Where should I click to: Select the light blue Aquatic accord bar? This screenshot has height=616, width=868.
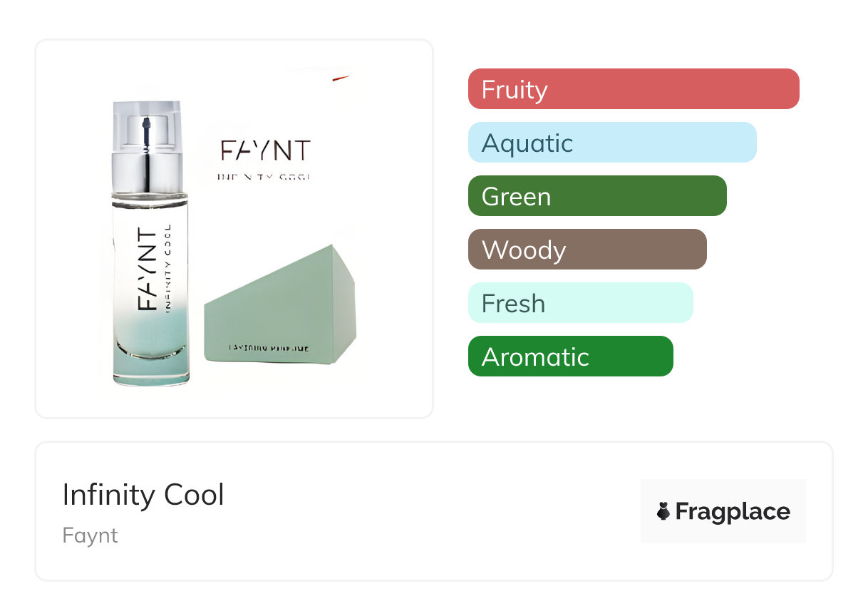[611, 143]
